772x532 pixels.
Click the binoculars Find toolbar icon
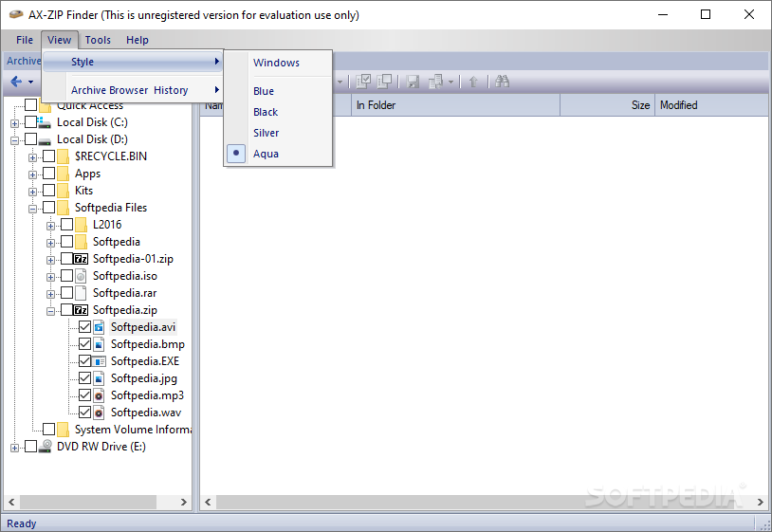[502, 82]
